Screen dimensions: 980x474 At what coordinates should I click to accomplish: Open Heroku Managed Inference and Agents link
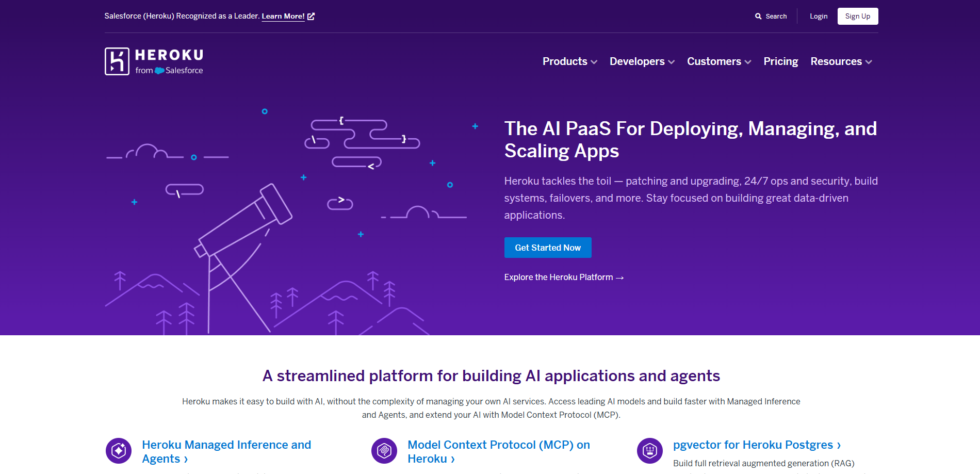pos(226,451)
